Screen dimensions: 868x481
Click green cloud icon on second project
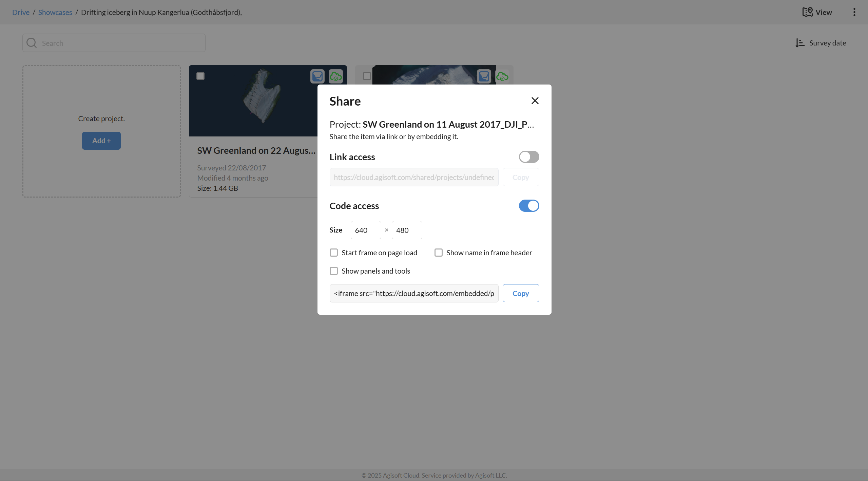tap(502, 76)
